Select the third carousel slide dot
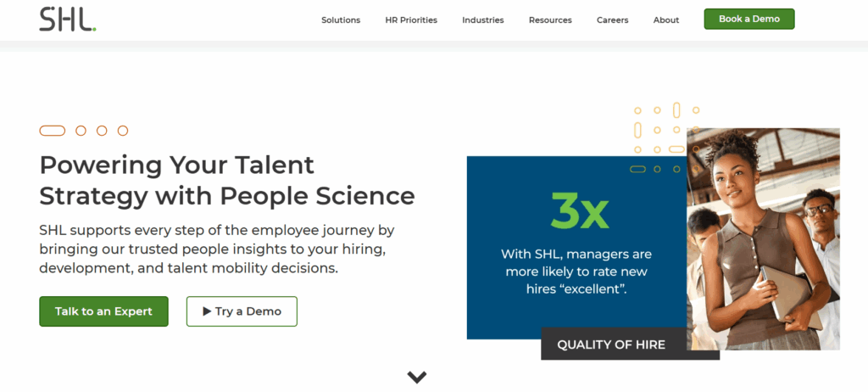 [102, 131]
